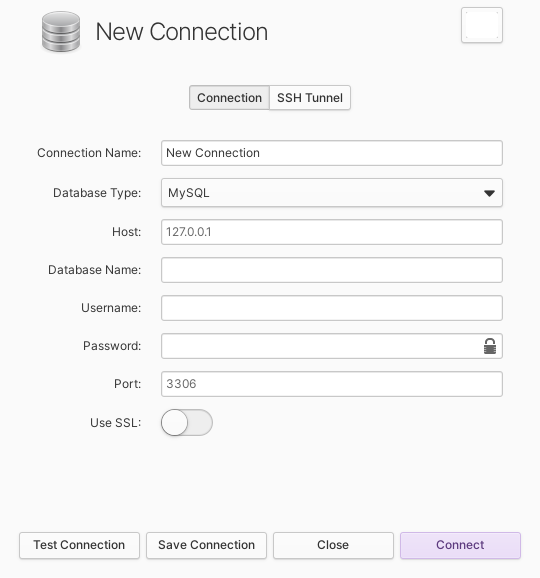The height and width of the screenshot is (578, 540).
Task: Click the lock icon in Password field
Action: pyautogui.click(x=490, y=346)
